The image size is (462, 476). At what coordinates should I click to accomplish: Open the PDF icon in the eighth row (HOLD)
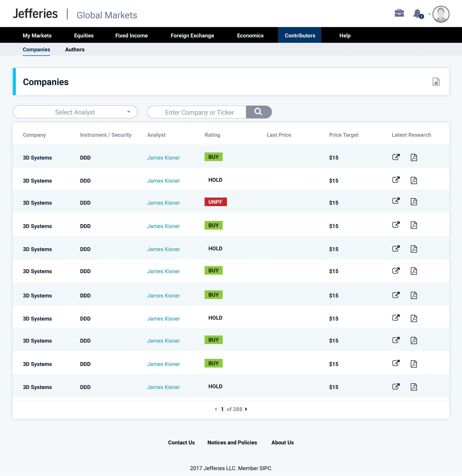point(414,318)
